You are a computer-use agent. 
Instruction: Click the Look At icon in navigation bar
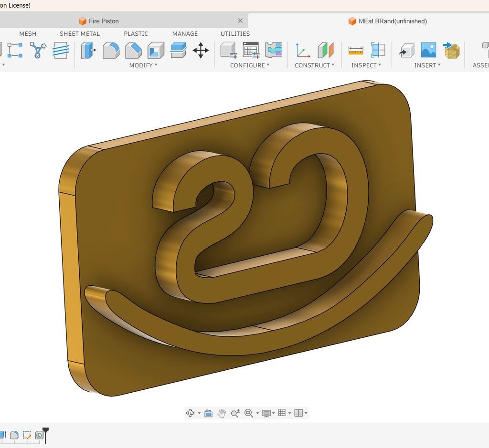(208, 413)
